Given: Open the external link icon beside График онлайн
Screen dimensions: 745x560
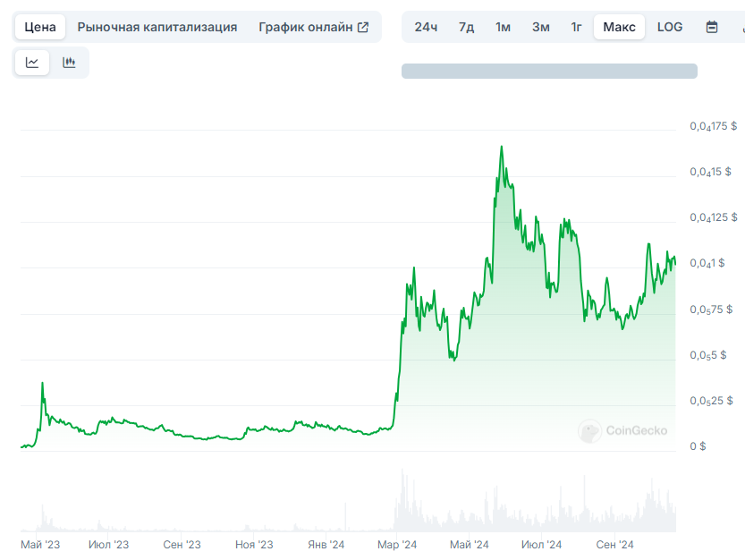Looking at the screenshot, I should pyautogui.click(x=363, y=27).
